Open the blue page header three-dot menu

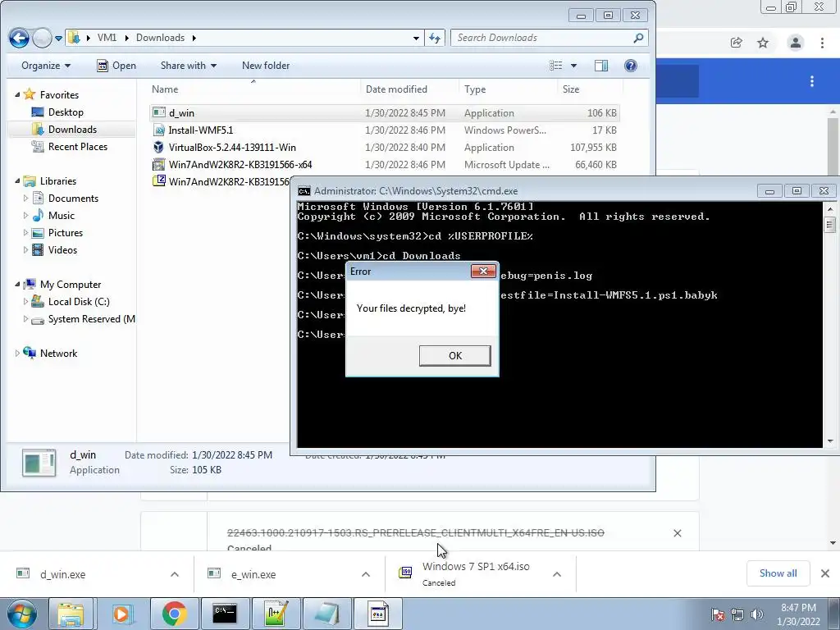(812, 81)
